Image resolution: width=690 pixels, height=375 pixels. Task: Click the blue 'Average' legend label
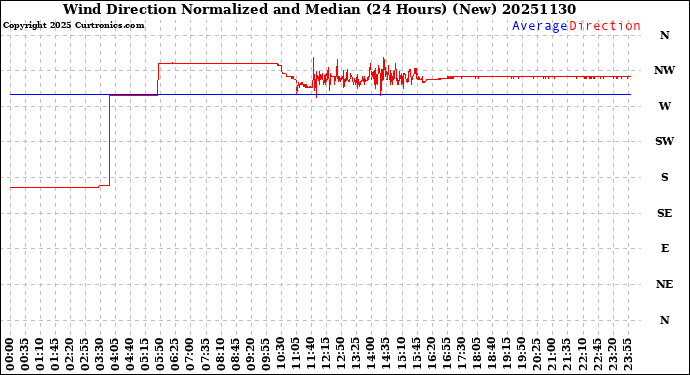(540, 26)
